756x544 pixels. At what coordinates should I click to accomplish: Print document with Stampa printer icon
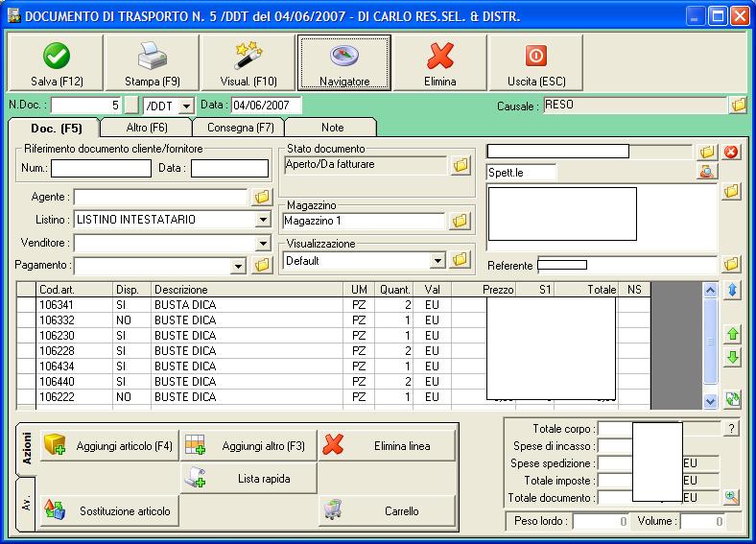pyautogui.click(x=153, y=56)
